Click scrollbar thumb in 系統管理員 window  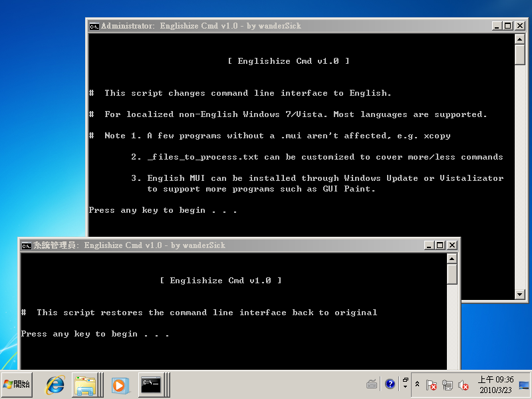pos(452,274)
